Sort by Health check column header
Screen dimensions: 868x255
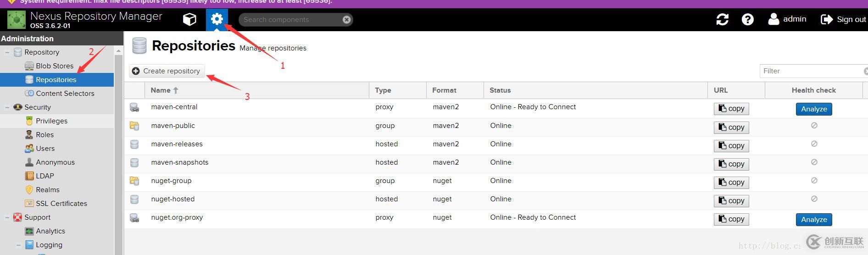click(x=813, y=90)
